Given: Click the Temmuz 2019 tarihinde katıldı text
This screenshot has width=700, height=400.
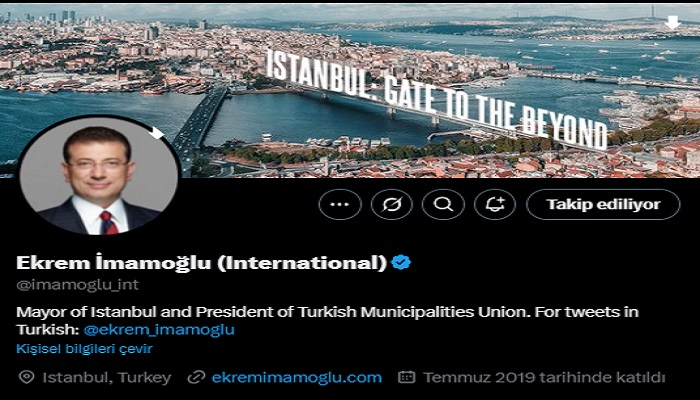Looking at the screenshot, I should (544, 378).
